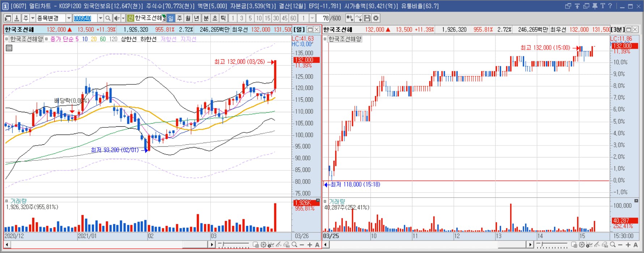Toggle the daily (일) period button
Image resolution: width=644 pixels, height=253 pixels.
(x=171, y=18)
